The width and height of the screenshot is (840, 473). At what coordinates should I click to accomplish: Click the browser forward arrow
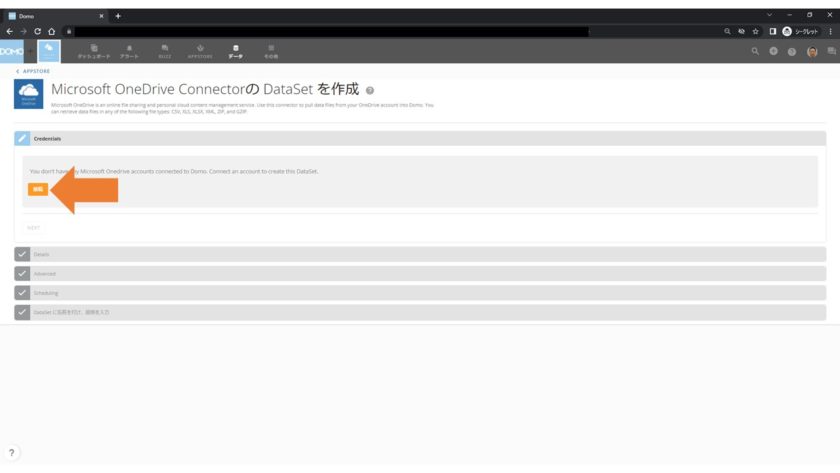tap(24, 32)
